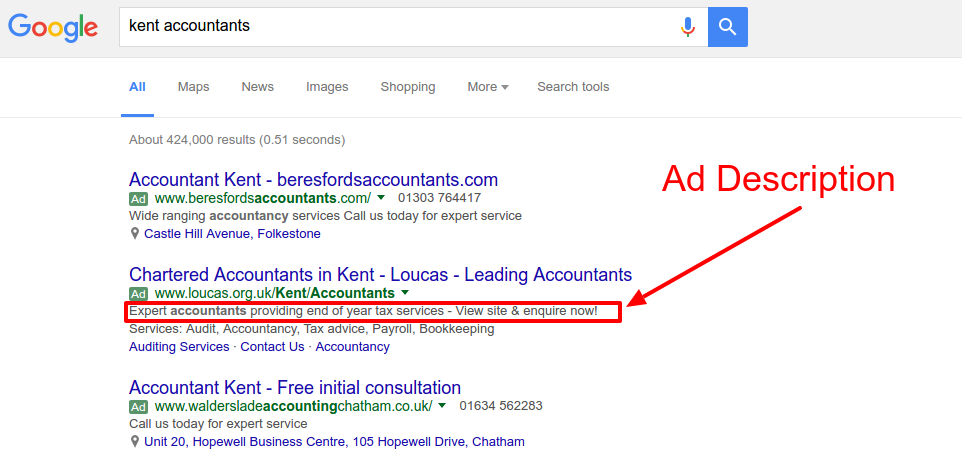Click the Contact Us sitelink
Screen dimensions: 962x463
pos(272,347)
